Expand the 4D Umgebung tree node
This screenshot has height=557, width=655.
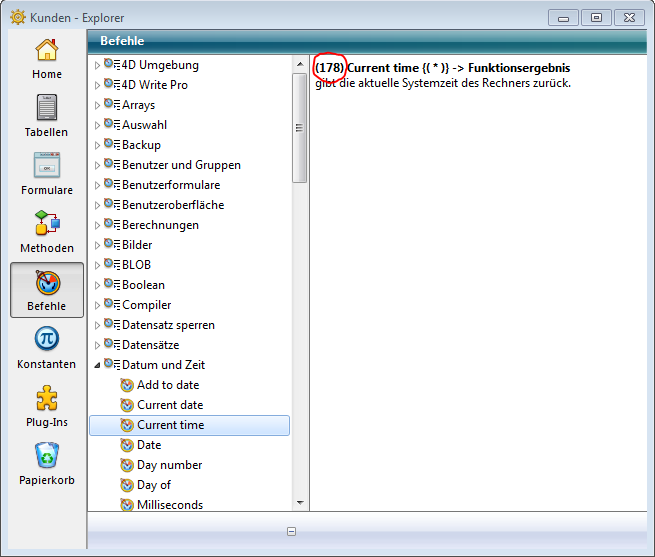point(98,65)
